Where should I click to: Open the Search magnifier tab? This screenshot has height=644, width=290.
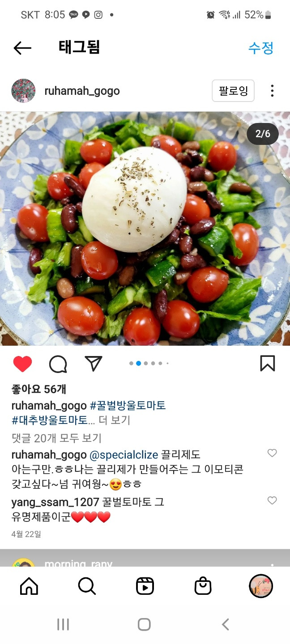point(87,586)
